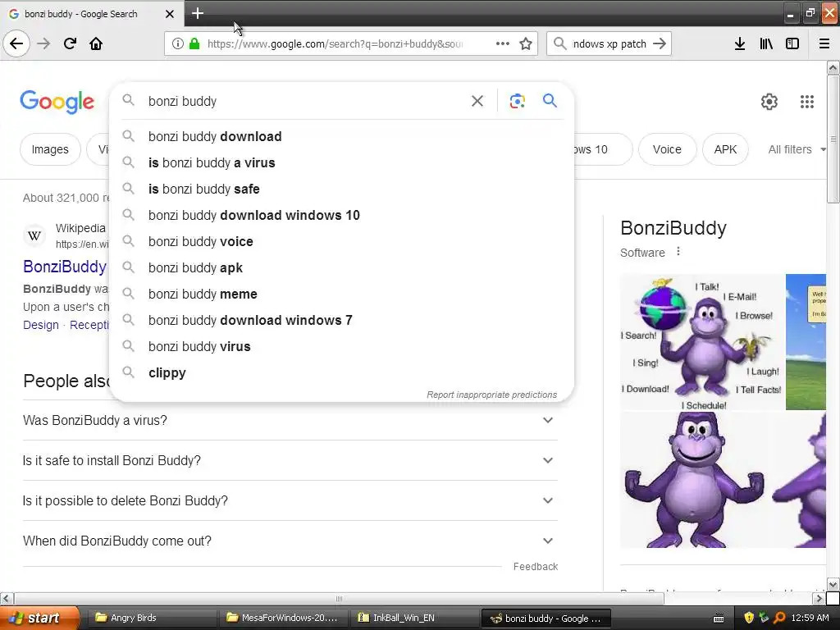Viewport: 840px width, 630px height.
Task: Select the 'clippy' suggestion
Action: tap(341, 373)
